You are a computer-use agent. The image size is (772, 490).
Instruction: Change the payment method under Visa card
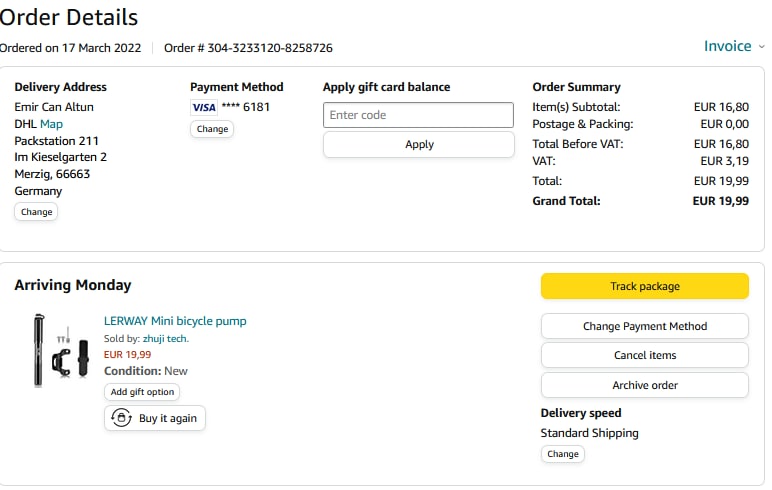(x=212, y=129)
